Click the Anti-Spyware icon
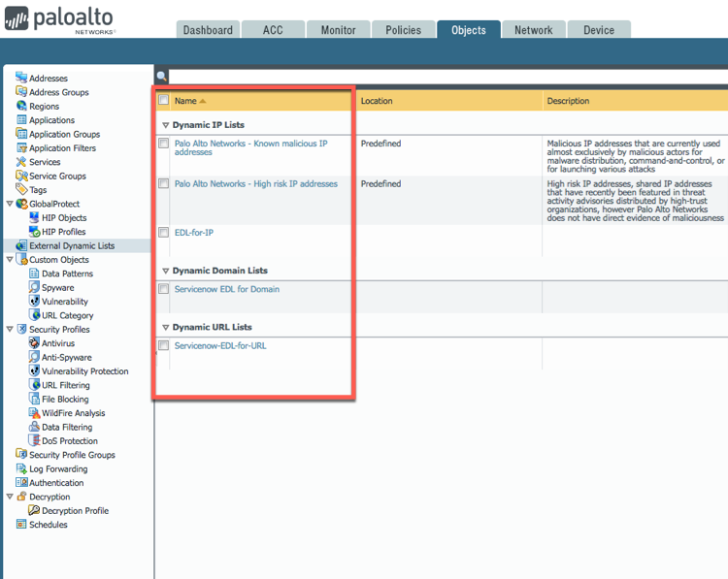The height and width of the screenshot is (579, 728). coord(34,356)
